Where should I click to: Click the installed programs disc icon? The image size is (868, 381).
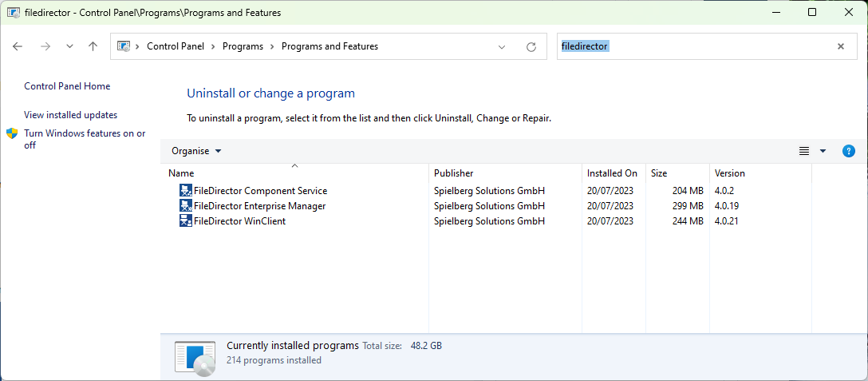tap(195, 359)
